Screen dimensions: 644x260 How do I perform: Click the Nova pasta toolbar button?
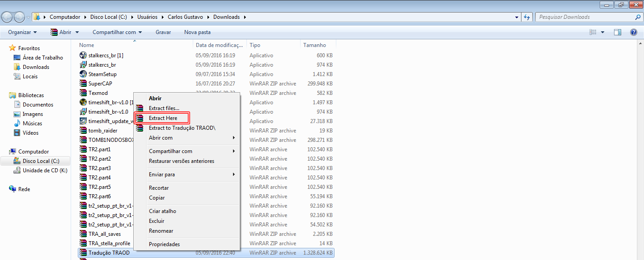coord(197,32)
